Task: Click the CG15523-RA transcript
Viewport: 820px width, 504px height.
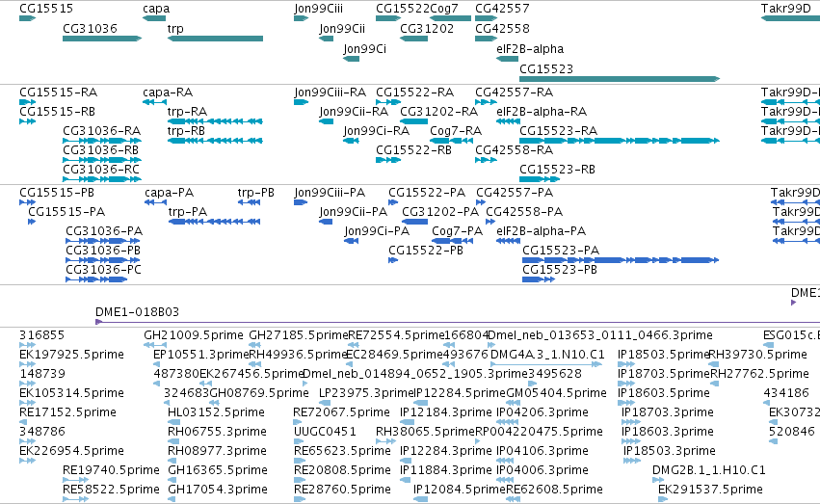Action: (x=620, y=141)
